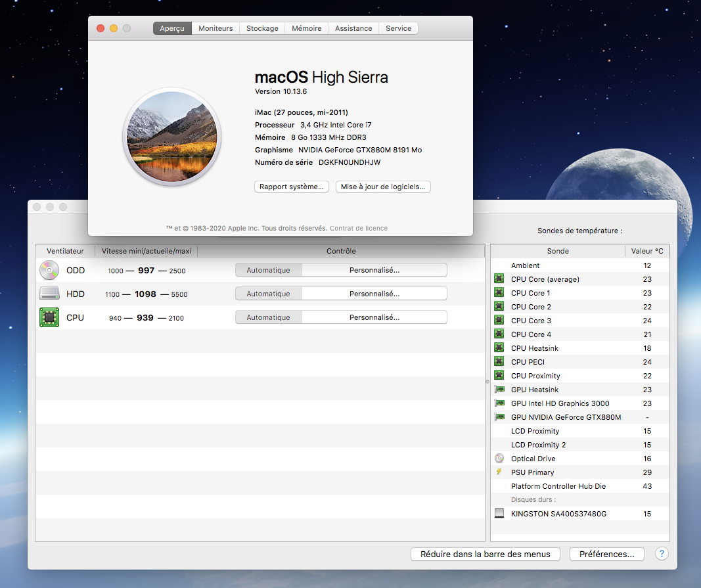Screen dimensions: 701x588
Task: Open help with the question mark button
Action: (x=662, y=554)
